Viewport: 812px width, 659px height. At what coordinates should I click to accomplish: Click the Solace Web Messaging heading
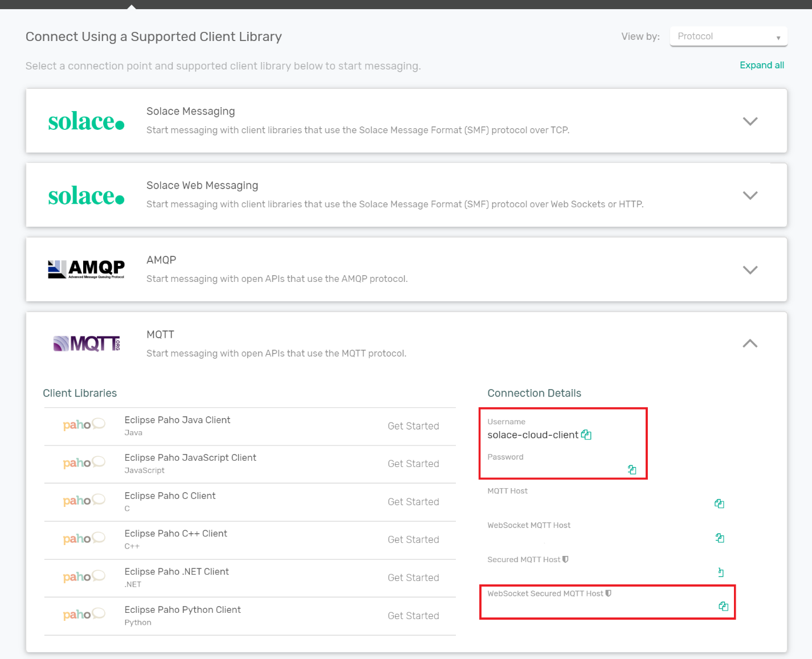[x=202, y=185]
